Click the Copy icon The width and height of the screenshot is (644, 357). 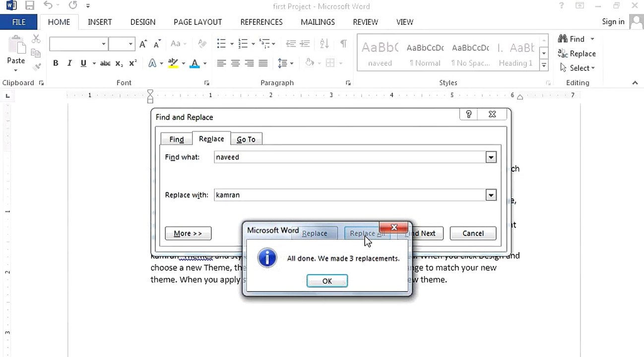(x=36, y=53)
